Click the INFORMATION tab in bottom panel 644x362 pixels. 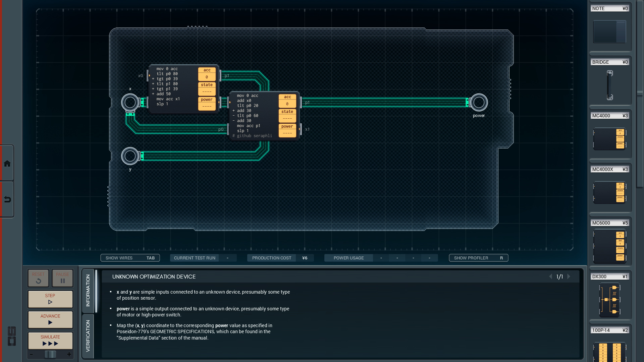(87, 291)
